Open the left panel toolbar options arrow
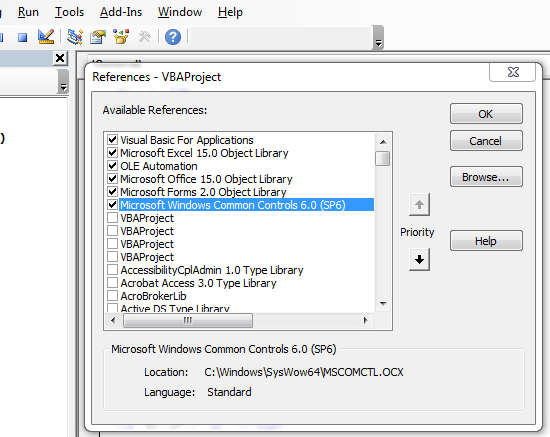Image resolution: width=550 pixels, height=437 pixels. tap(63, 81)
